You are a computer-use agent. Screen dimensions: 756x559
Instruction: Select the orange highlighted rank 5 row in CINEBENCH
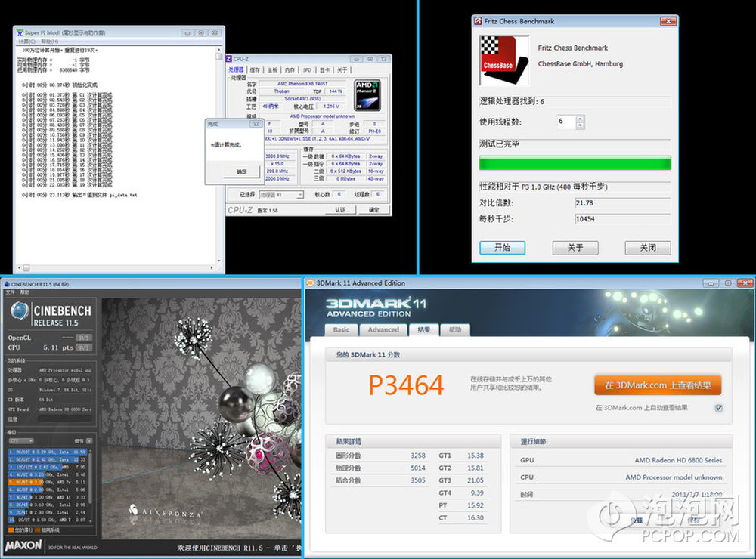click(x=47, y=482)
